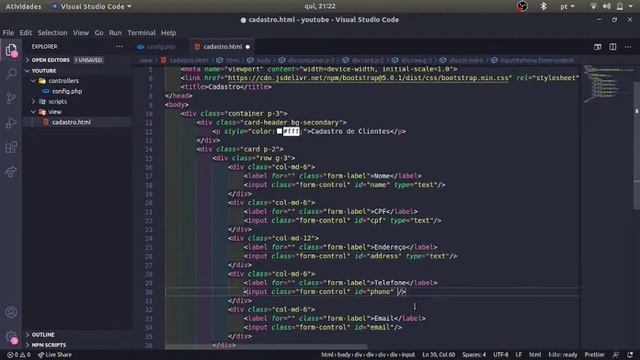The height and width of the screenshot is (360, 640).
Task: Open the Accounts icon in activity bar
Action: 11,312
